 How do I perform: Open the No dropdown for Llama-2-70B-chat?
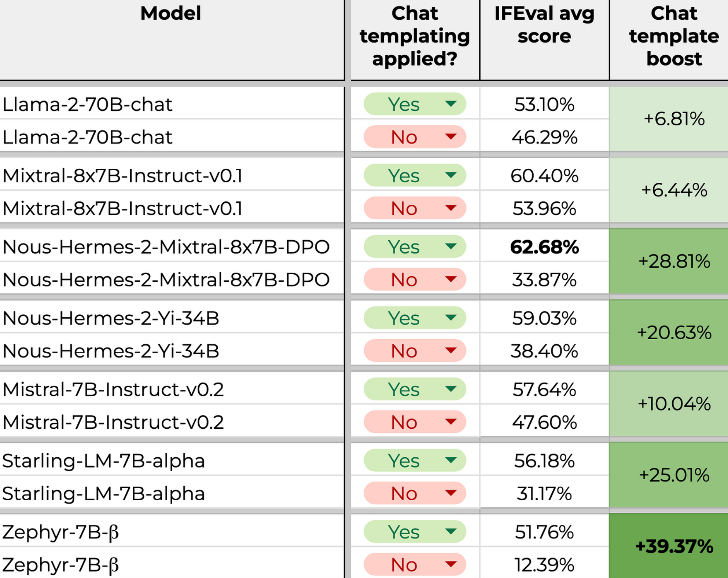point(451,137)
